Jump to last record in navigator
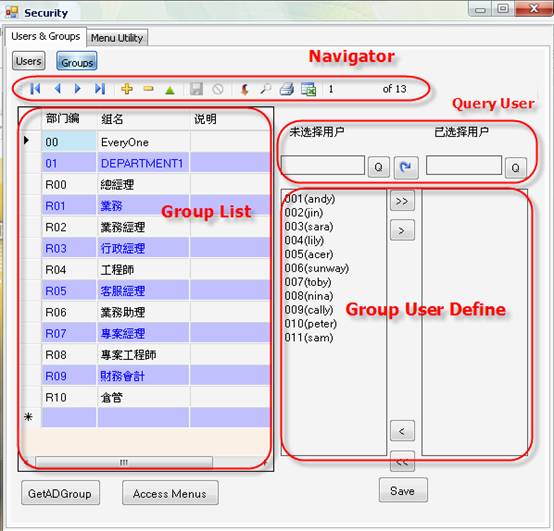Viewport: 554px width, 531px height. pos(100,88)
